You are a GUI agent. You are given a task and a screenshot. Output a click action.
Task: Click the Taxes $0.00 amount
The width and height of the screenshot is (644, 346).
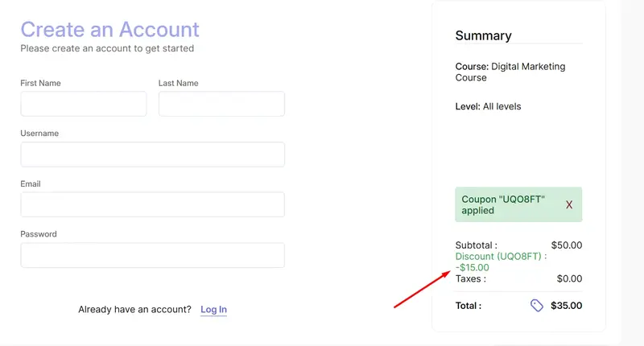click(569, 278)
